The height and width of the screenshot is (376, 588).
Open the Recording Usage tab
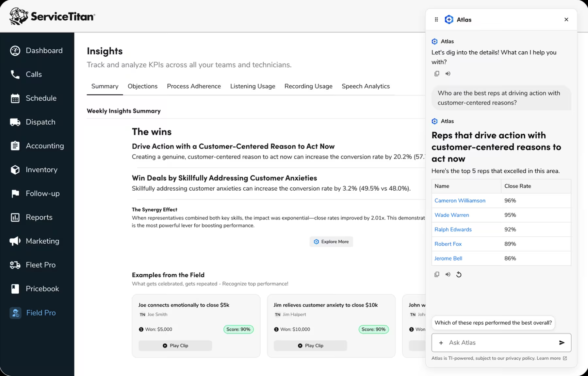(308, 86)
